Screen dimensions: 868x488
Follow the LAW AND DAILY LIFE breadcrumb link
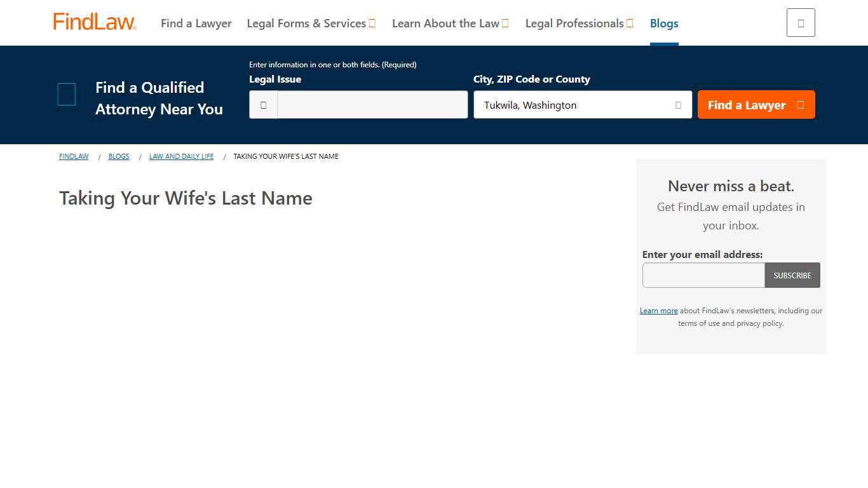tap(181, 156)
